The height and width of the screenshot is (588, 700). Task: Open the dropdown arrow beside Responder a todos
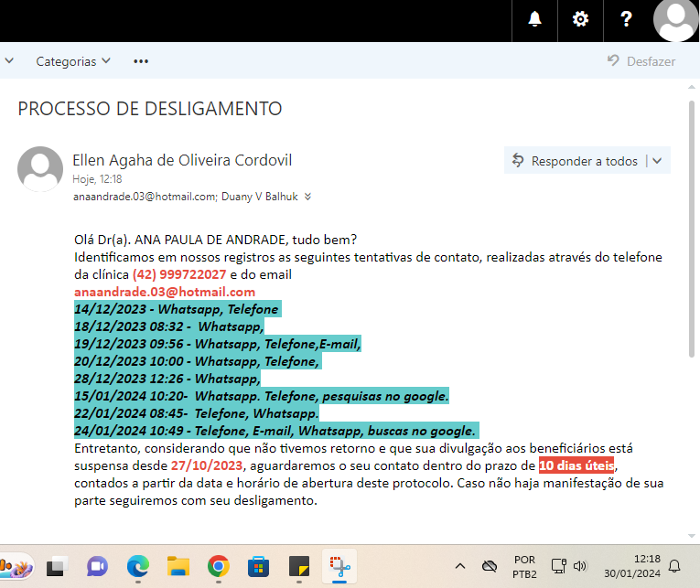[x=658, y=161]
